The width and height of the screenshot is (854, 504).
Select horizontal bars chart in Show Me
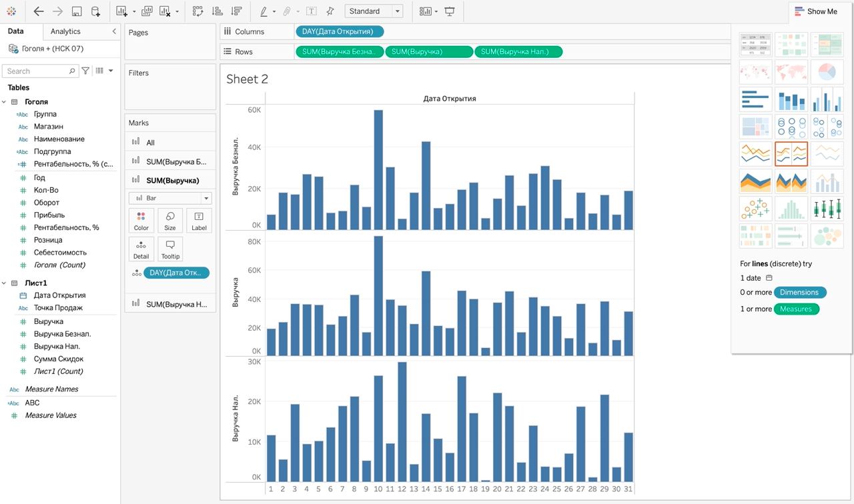pyautogui.click(x=756, y=99)
